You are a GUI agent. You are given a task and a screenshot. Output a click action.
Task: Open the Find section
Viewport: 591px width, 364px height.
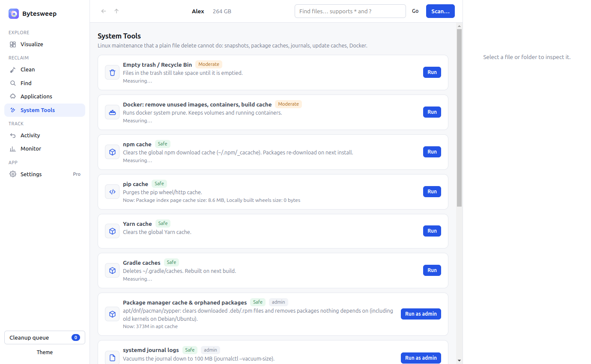(x=45, y=83)
